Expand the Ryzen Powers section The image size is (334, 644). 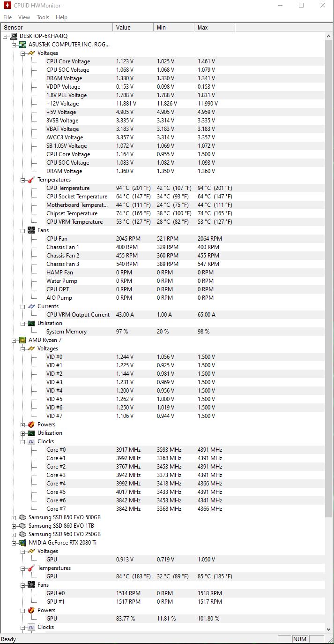(x=23, y=424)
